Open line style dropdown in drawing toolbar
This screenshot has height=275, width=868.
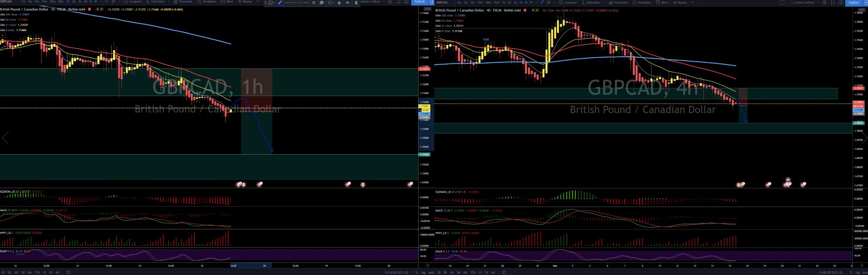point(288,2)
